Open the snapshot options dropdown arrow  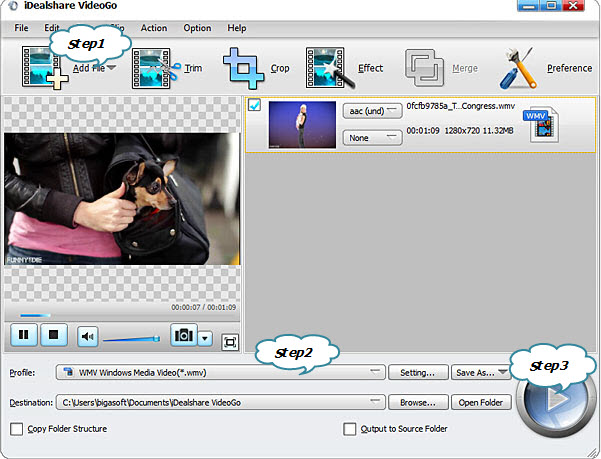point(205,338)
